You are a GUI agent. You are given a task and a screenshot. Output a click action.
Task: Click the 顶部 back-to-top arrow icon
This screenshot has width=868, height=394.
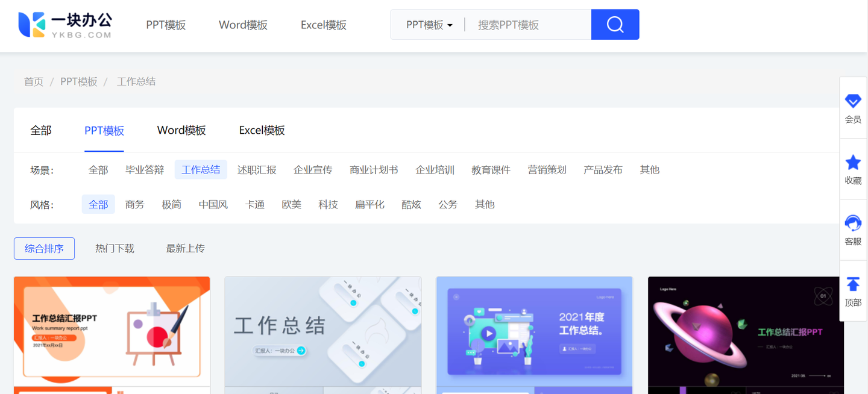coord(853,284)
